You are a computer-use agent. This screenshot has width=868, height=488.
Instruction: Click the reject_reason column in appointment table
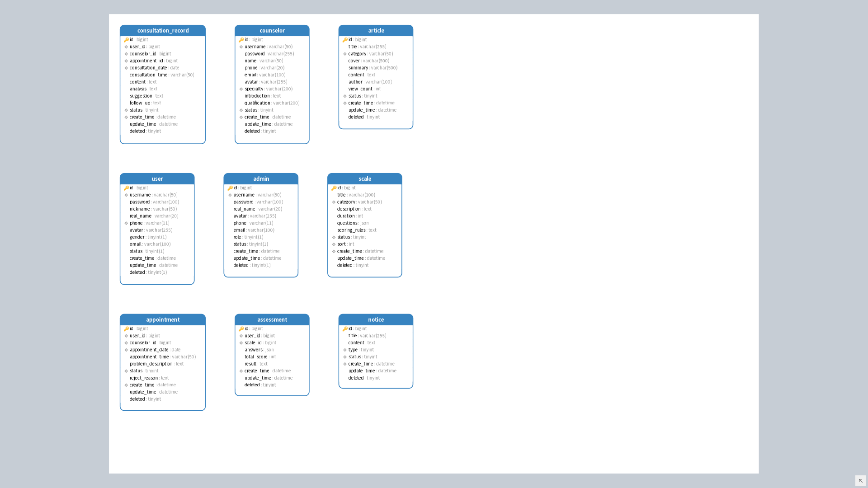(149, 378)
